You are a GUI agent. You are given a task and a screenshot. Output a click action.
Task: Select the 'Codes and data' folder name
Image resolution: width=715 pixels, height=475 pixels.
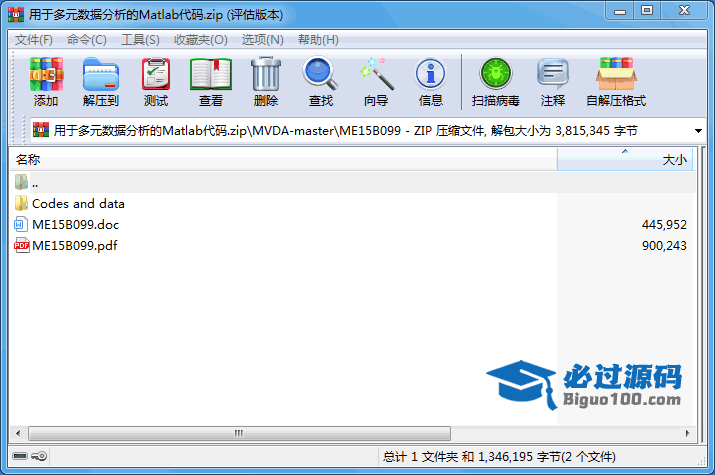(x=78, y=203)
